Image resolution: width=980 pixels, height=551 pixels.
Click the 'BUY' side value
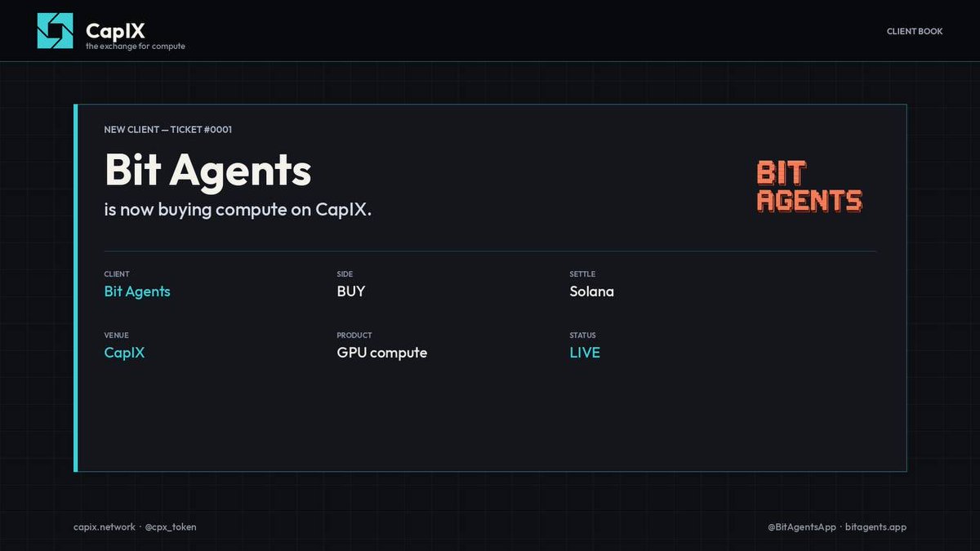pos(351,291)
